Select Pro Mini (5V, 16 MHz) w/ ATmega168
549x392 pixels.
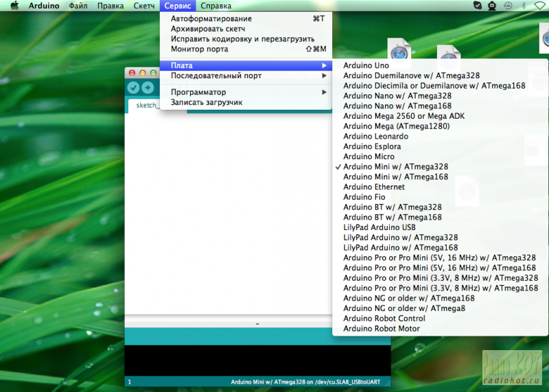click(x=440, y=268)
